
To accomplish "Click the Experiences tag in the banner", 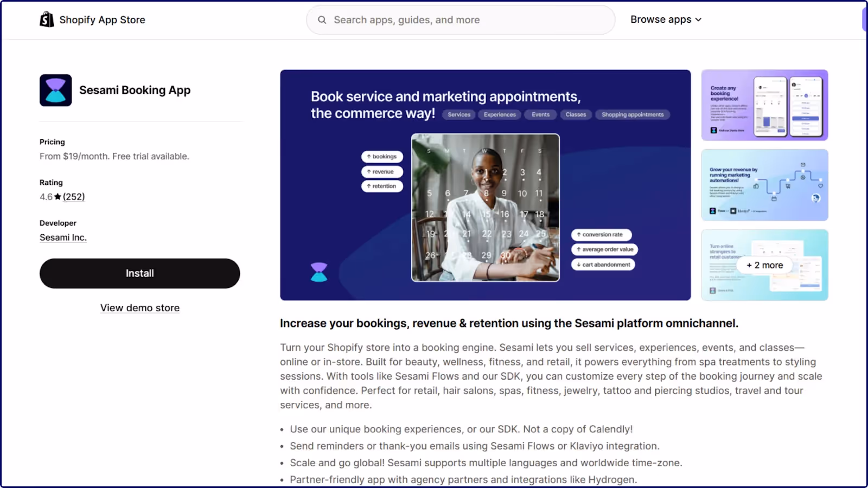I will [x=500, y=114].
